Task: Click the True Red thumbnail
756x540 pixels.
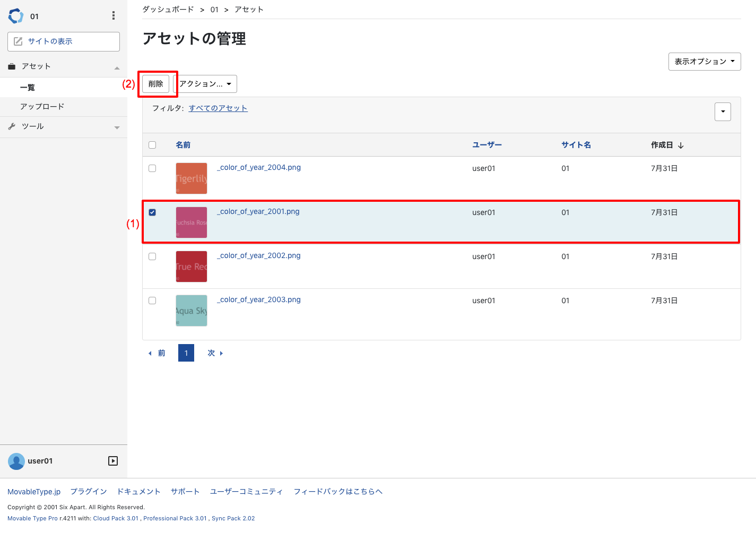Action: pos(192,267)
